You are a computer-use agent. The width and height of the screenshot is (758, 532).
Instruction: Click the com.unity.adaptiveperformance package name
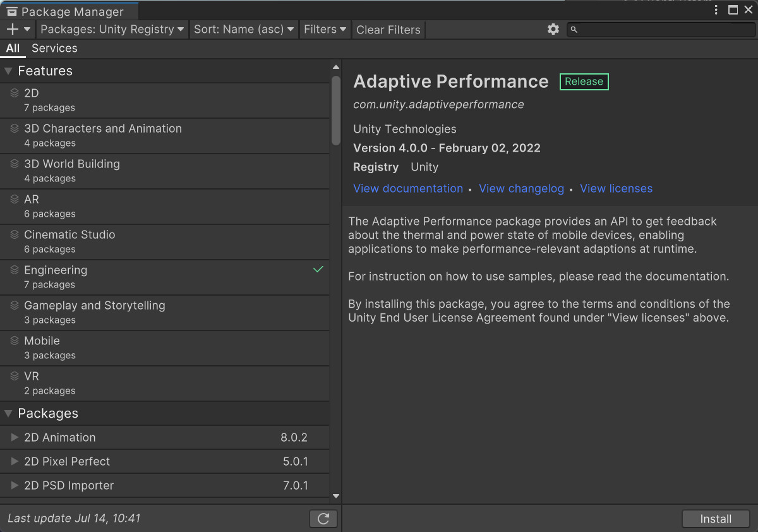tap(438, 104)
